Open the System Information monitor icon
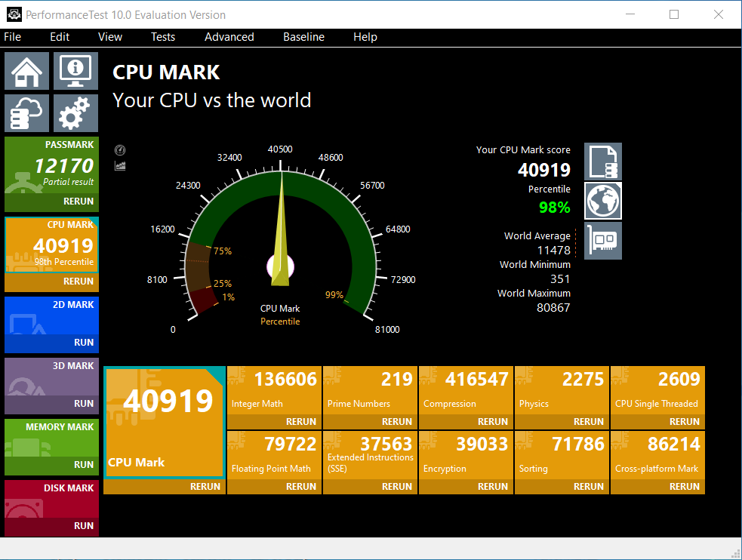Viewport: 742px width, 560px height. pos(75,71)
